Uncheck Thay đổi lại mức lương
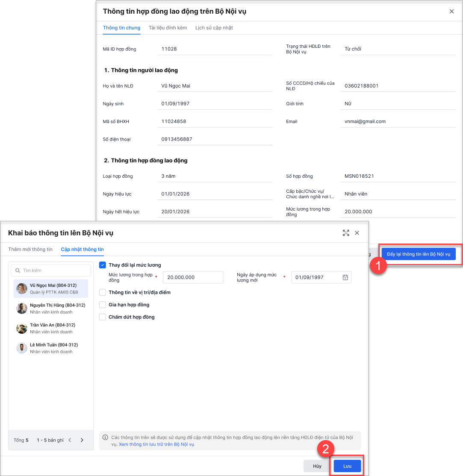This screenshot has height=476, width=463. (103, 265)
